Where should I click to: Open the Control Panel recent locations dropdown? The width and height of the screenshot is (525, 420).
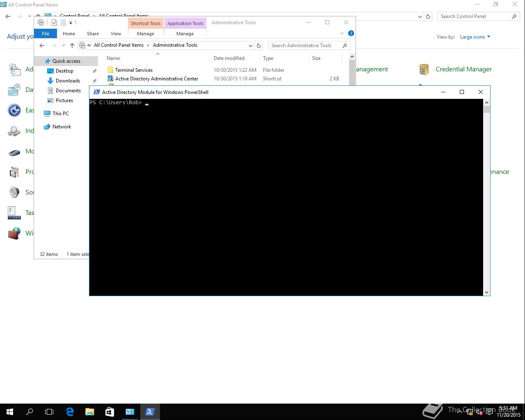(x=30, y=16)
